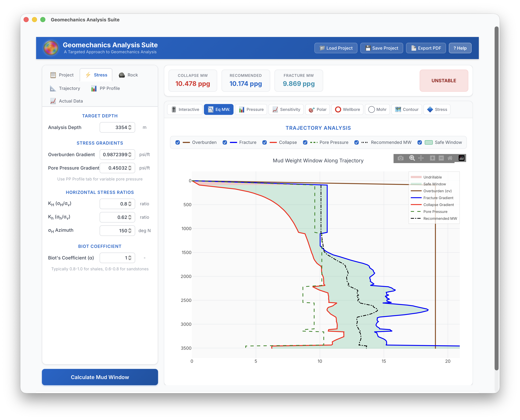Open the Polar plot tab

coord(318,110)
